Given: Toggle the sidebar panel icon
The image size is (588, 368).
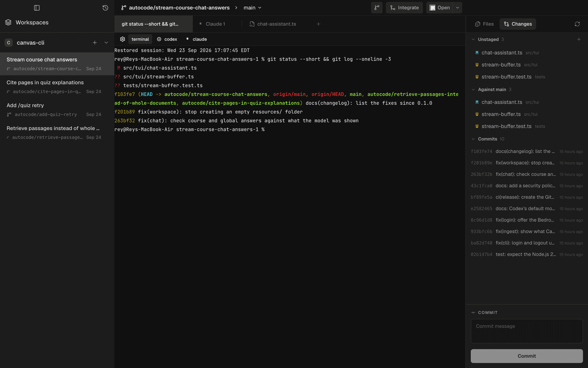Looking at the screenshot, I should 37,8.
